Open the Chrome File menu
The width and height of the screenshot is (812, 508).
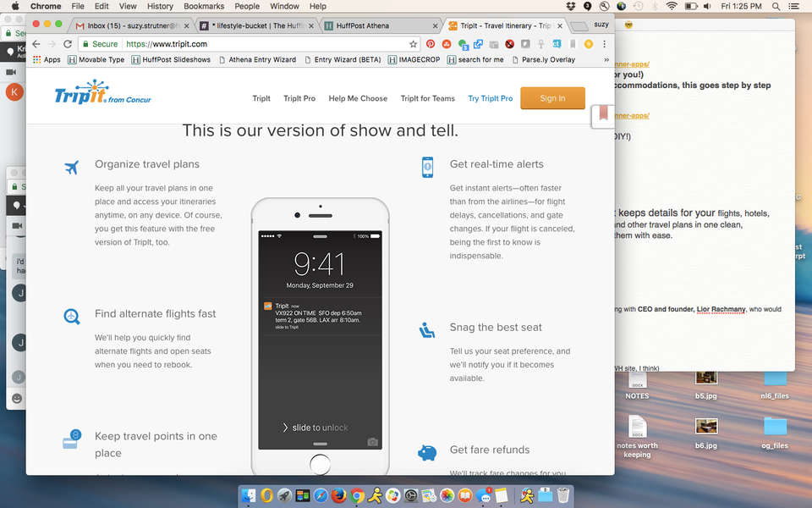coord(78,6)
